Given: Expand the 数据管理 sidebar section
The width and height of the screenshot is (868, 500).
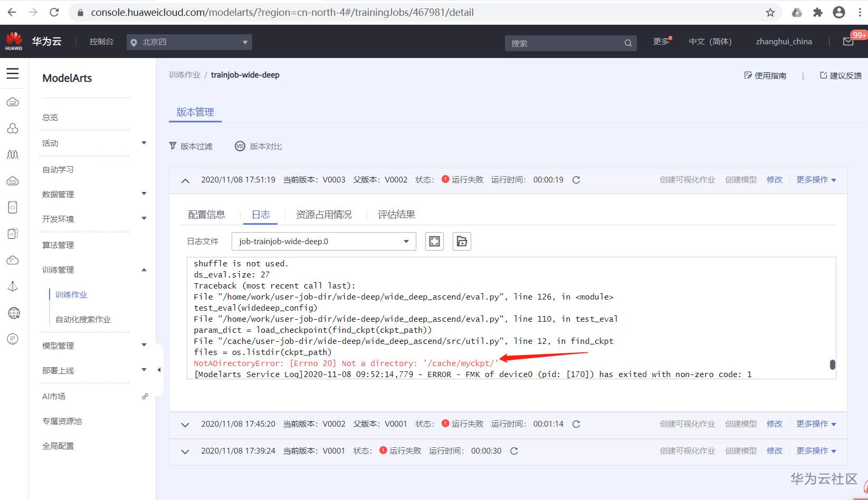Looking at the screenshot, I should coord(144,194).
